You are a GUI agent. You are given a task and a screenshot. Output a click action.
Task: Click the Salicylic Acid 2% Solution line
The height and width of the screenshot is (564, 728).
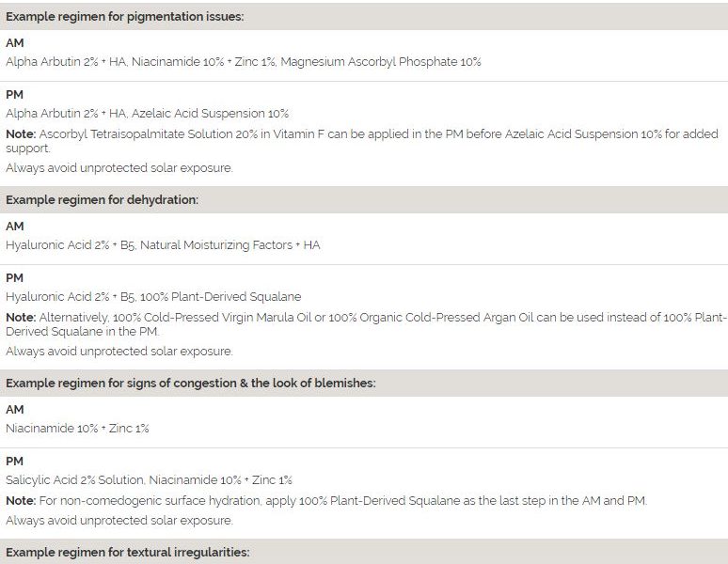(149, 480)
